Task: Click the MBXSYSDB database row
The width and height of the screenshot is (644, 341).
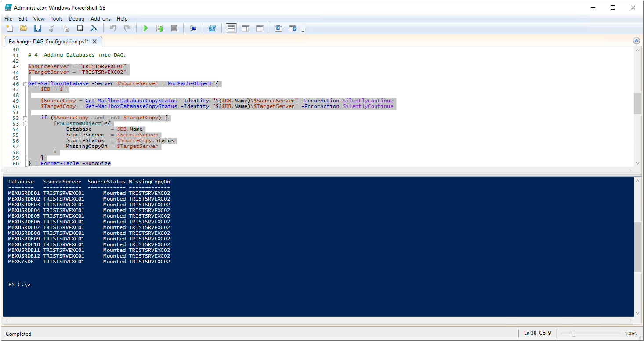Action: coord(89,262)
